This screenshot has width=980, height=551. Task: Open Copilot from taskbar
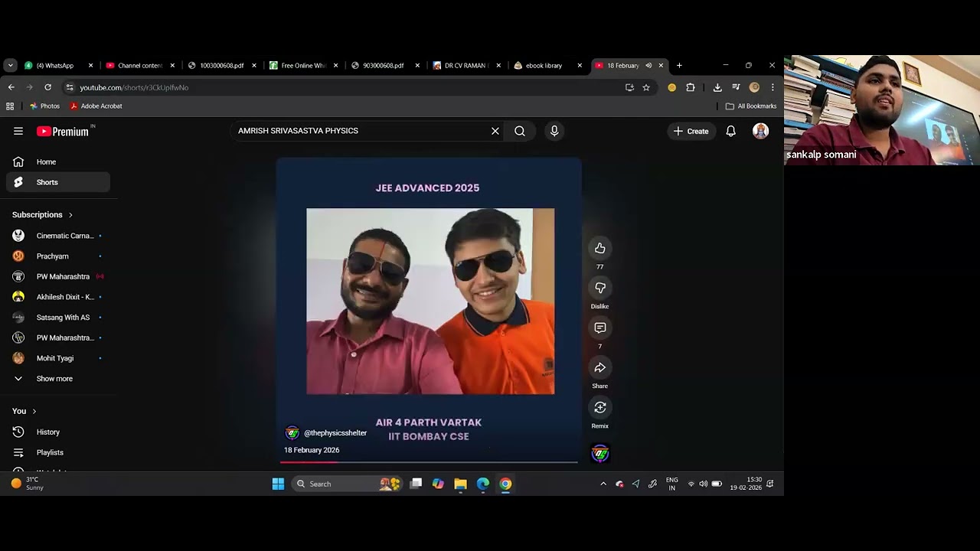click(438, 484)
